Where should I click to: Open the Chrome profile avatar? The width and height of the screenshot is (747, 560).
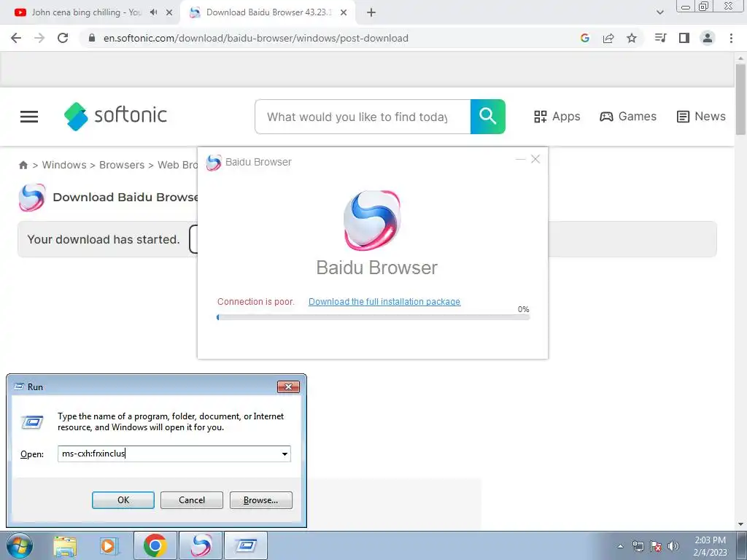708,38
